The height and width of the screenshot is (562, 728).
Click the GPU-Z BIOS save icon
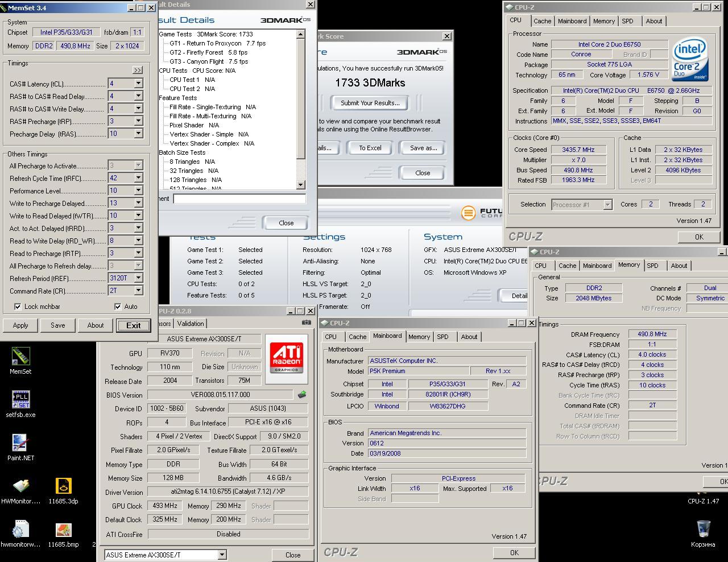click(302, 394)
